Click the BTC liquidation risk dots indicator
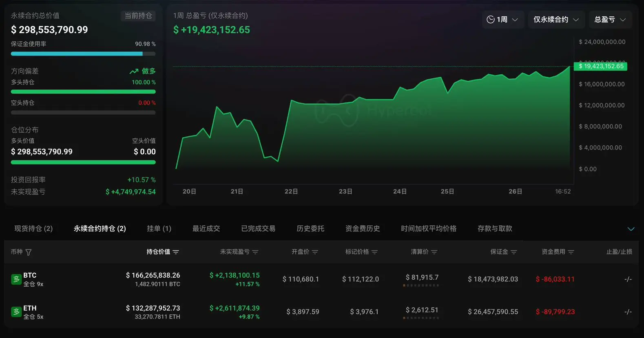 (421, 285)
